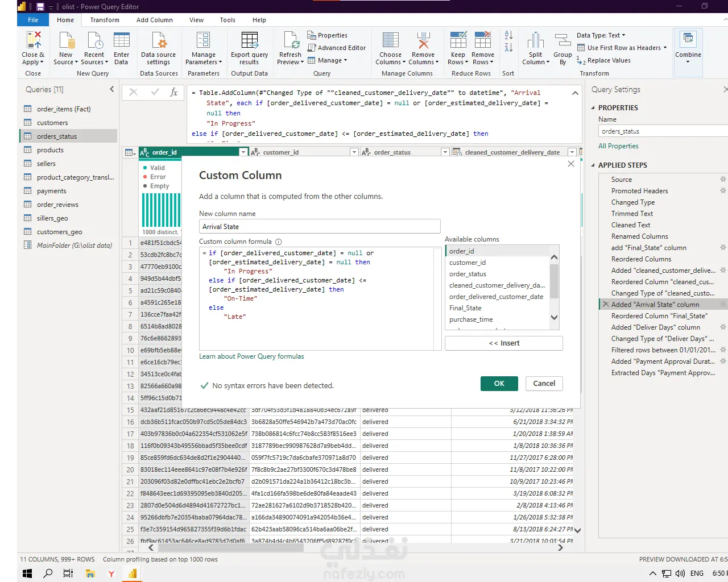The width and height of the screenshot is (728, 582).
Task: Click the Manage Parameters icon
Action: pyautogui.click(x=203, y=40)
